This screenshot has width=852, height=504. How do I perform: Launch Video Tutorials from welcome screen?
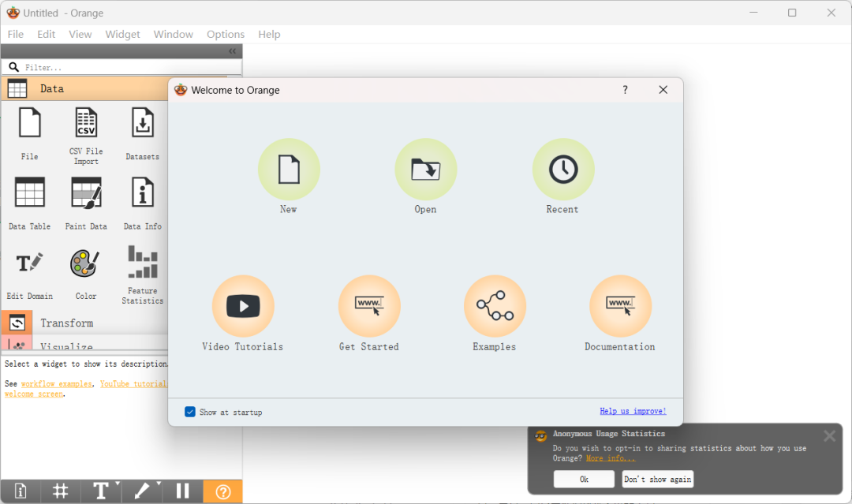coord(243,306)
